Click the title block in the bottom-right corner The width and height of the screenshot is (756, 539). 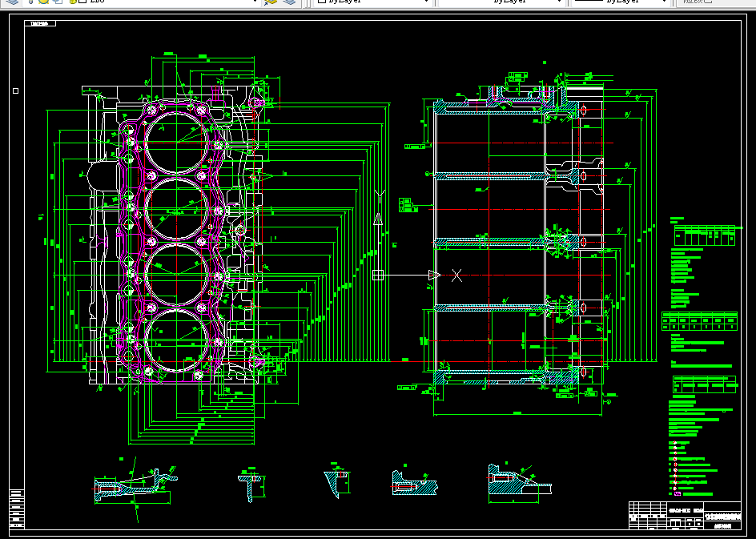685,515
